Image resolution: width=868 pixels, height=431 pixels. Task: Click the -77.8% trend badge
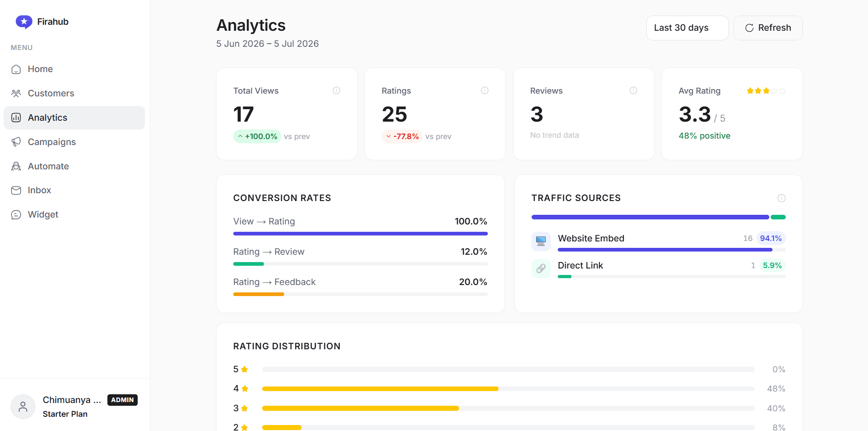point(402,136)
